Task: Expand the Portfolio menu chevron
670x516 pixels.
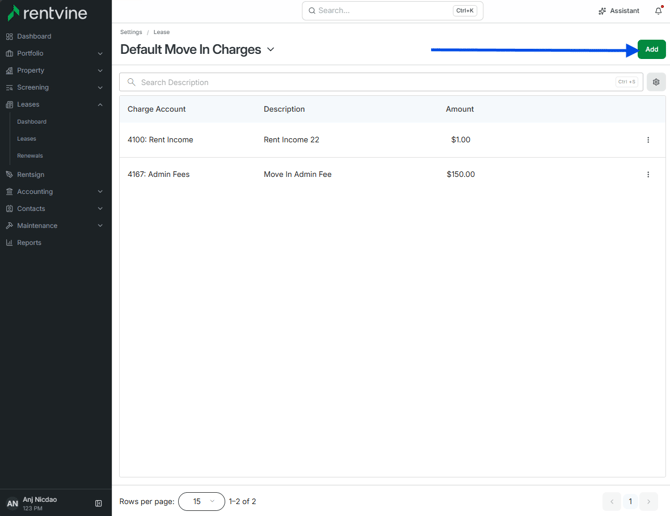Action: [100, 54]
